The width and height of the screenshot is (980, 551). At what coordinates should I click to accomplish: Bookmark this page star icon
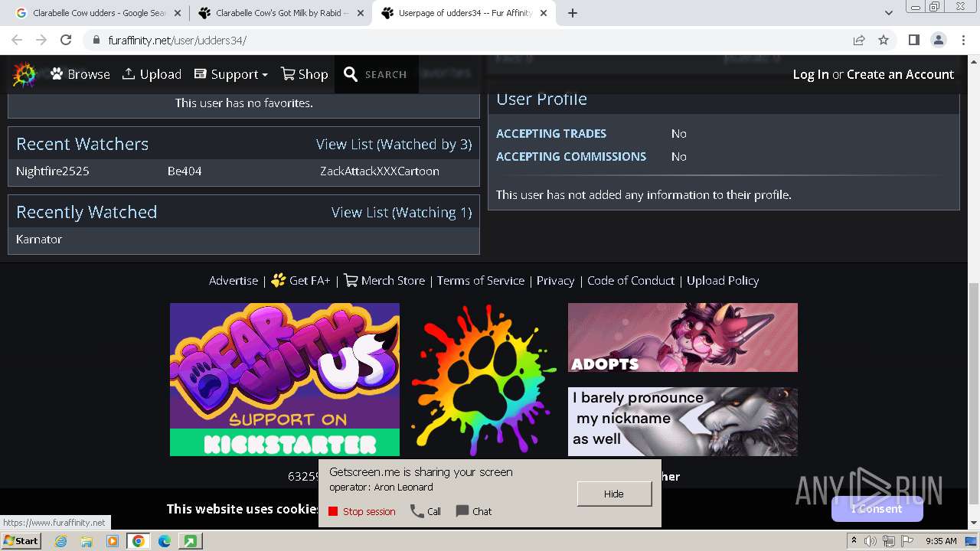[884, 40]
